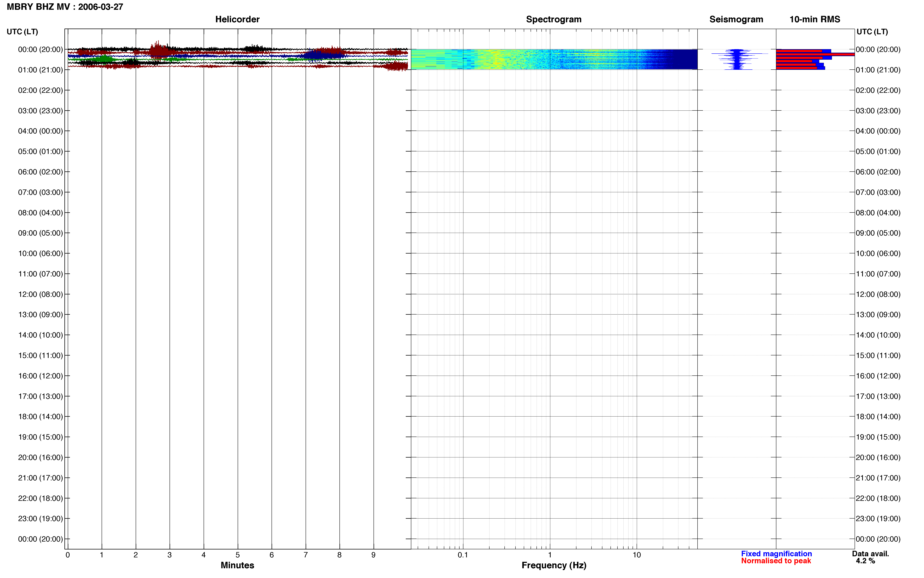Click the 'Normalised to peak' legend text
924x578 pixels.
776,561
